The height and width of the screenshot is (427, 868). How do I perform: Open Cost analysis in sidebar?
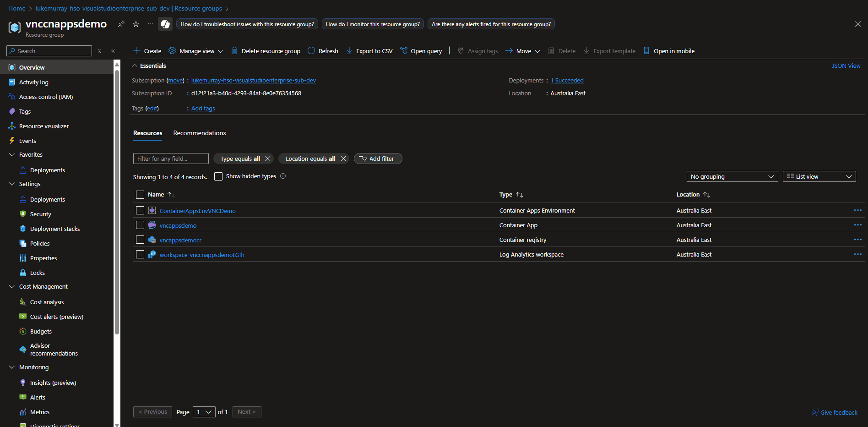click(47, 302)
